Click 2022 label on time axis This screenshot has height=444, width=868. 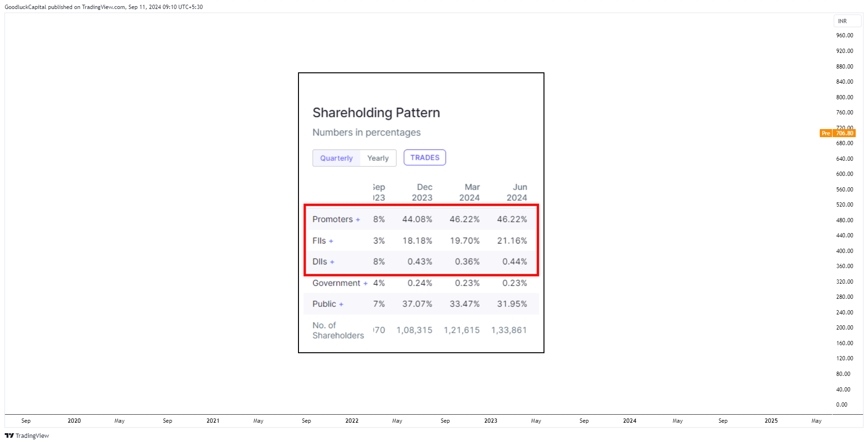click(352, 421)
